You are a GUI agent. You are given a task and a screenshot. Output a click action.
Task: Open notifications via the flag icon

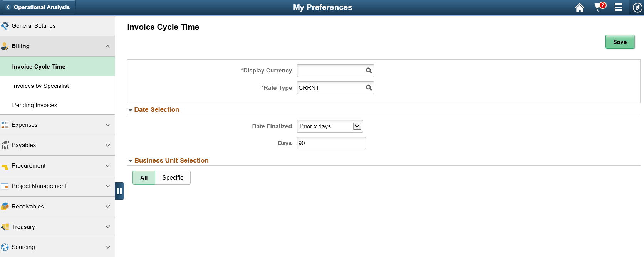[599, 7]
